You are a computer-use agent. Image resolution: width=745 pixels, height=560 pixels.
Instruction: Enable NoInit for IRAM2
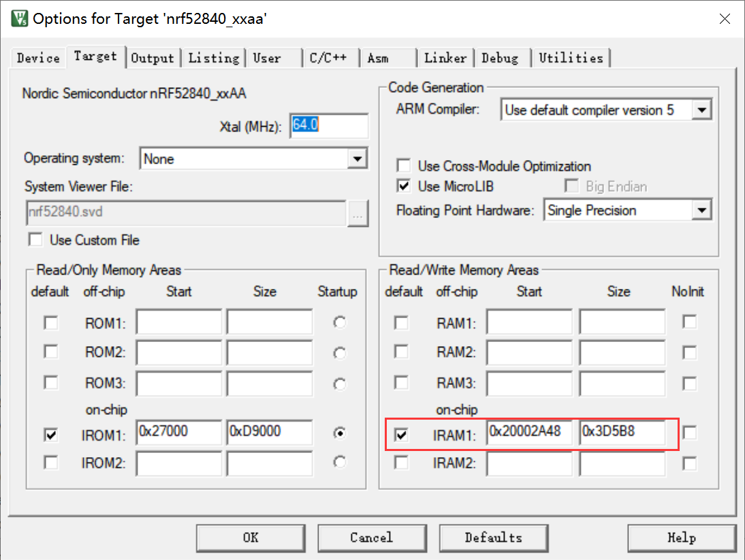pyautogui.click(x=689, y=463)
